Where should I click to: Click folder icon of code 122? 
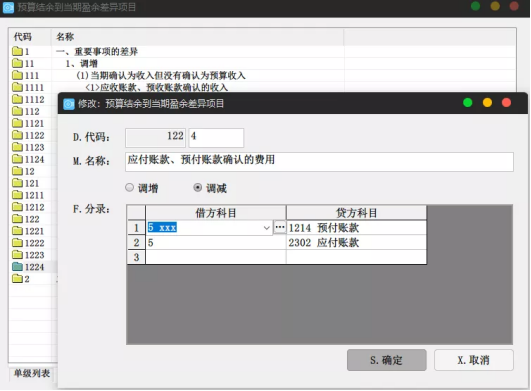pyautogui.click(x=17, y=219)
